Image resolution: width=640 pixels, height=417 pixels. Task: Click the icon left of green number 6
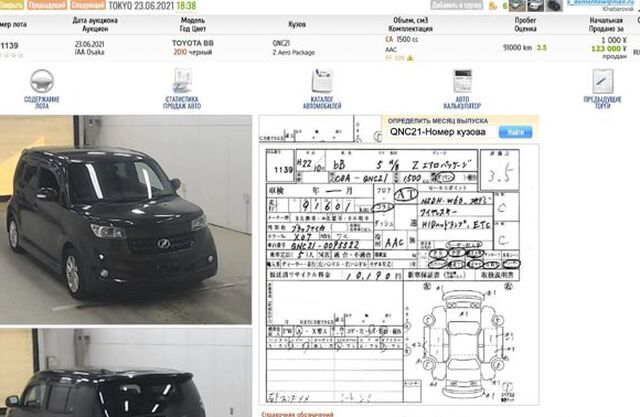click(x=493, y=6)
